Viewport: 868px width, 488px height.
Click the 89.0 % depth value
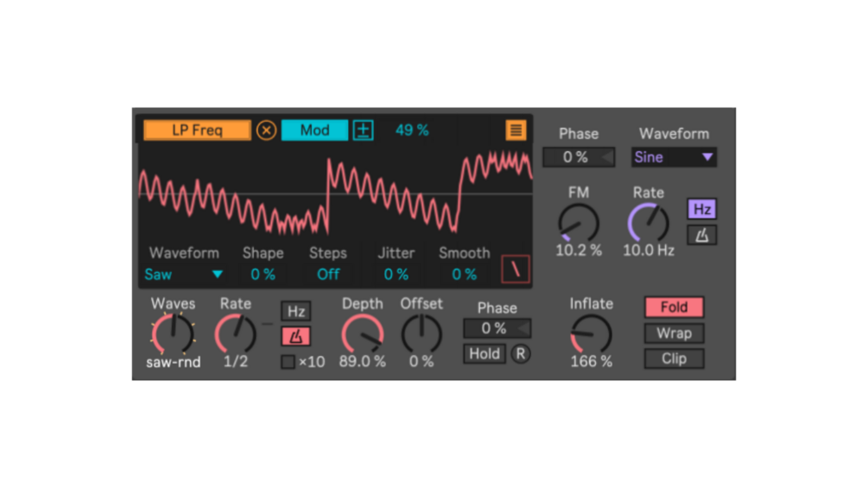click(x=363, y=361)
